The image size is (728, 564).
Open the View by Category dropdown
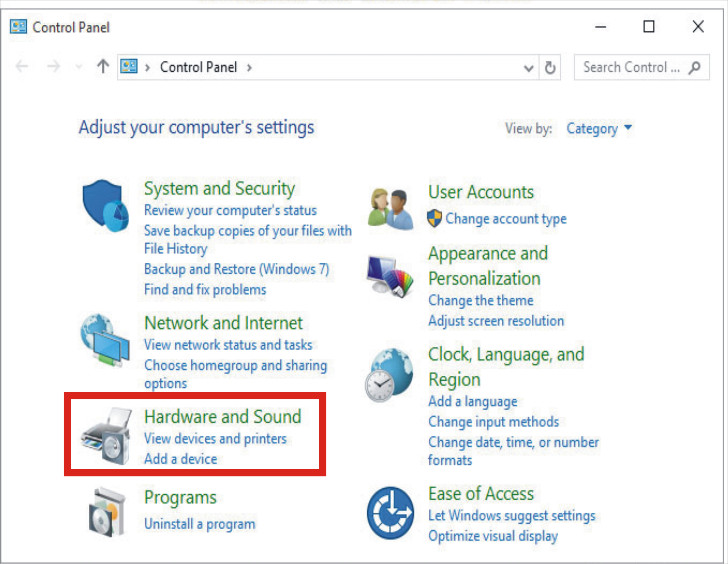[x=599, y=129]
